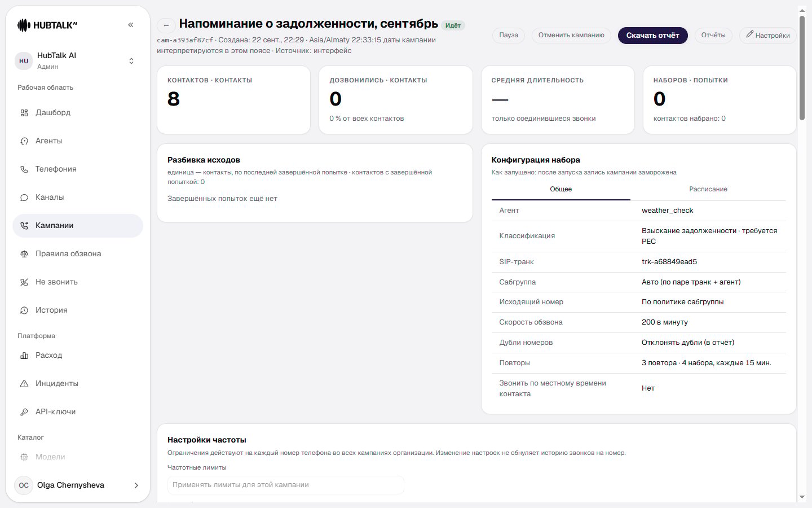Click 'контактов набрано: 0' text
The height and width of the screenshot is (508, 812).
click(x=690, y=119)
